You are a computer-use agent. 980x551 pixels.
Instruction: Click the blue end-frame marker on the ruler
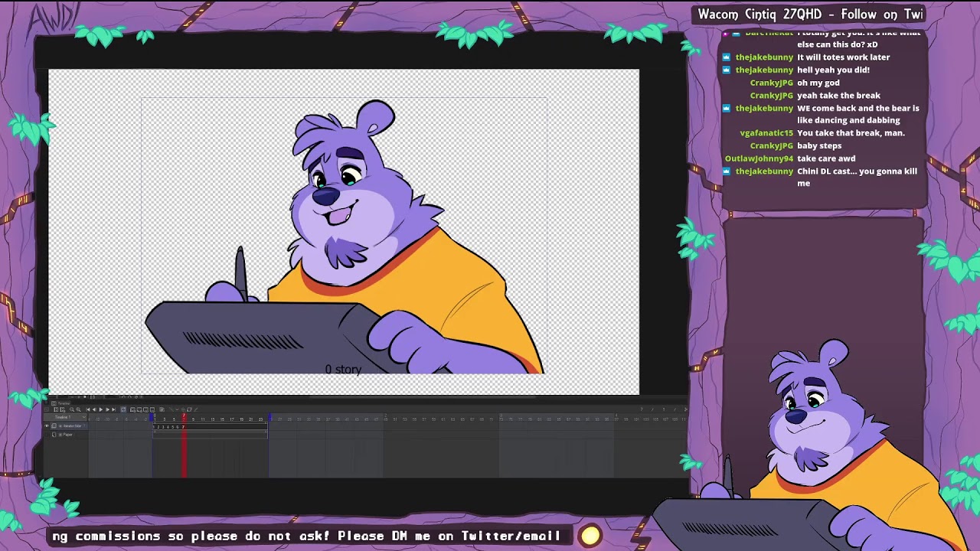[269, 417]
